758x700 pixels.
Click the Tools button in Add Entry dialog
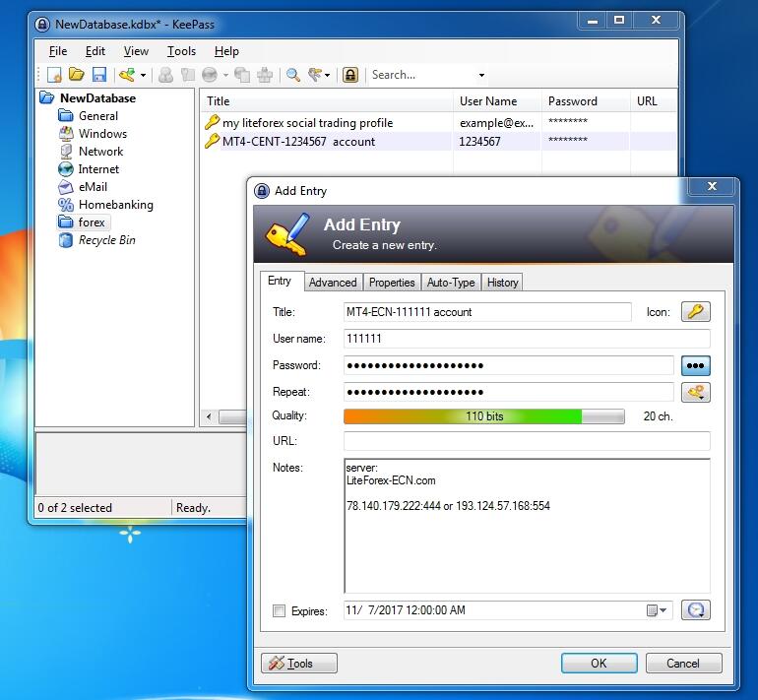click(299, 664)
